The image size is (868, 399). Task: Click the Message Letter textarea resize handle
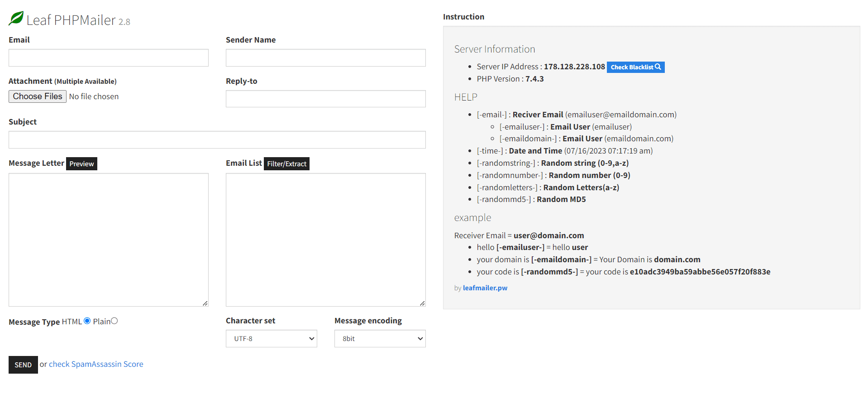[x=205, y=303]
